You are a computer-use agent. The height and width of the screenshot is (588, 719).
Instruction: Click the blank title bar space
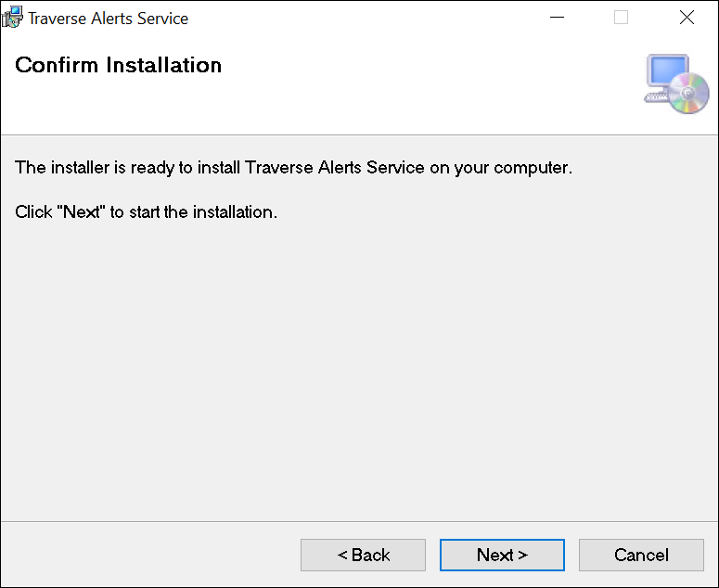point(371,18)
